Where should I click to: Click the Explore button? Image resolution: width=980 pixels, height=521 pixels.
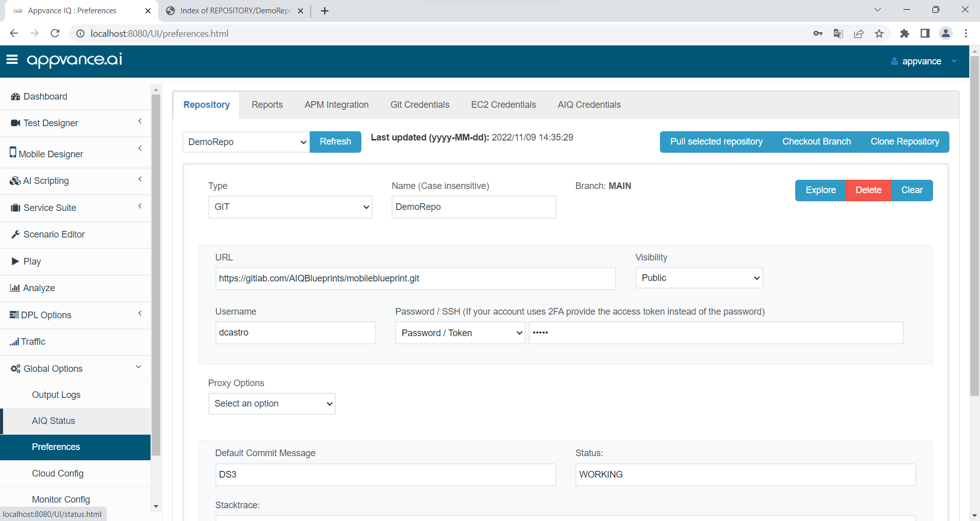821,191
